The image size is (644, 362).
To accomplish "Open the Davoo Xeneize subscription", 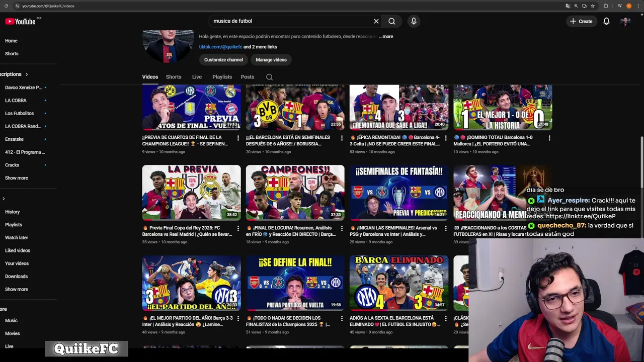I will click(x=24, y=87).
